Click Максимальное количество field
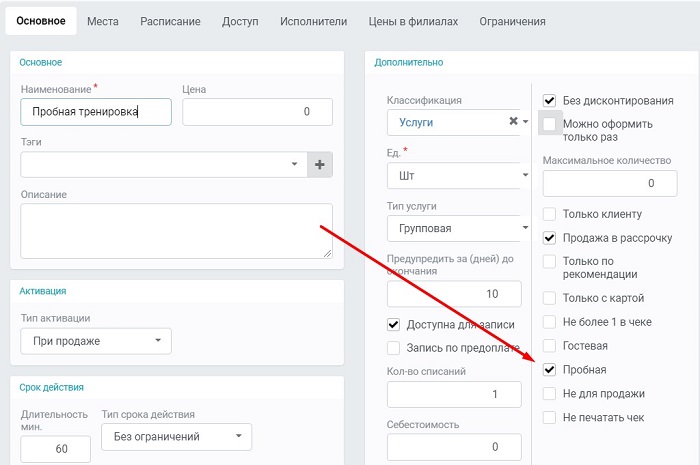Image resolution: width=700 pixels, height=465 pixels. (610, 183)
